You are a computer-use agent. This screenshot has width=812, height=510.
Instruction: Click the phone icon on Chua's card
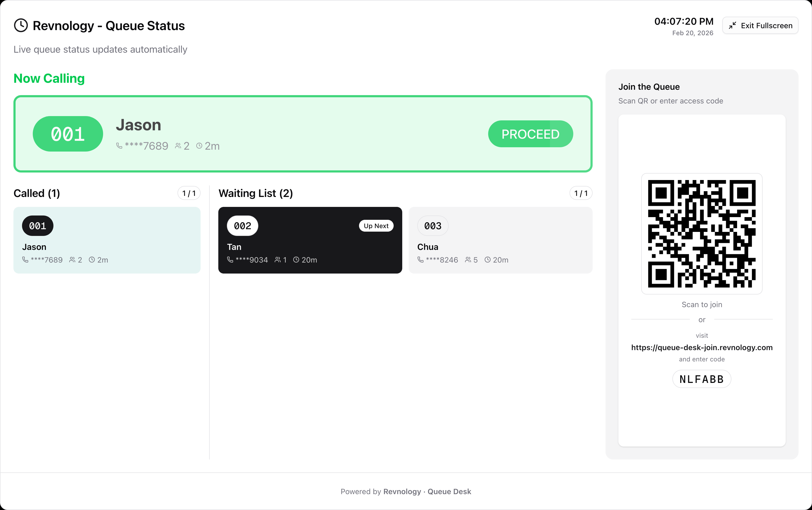pyautogui.click(x=420, y=260)
